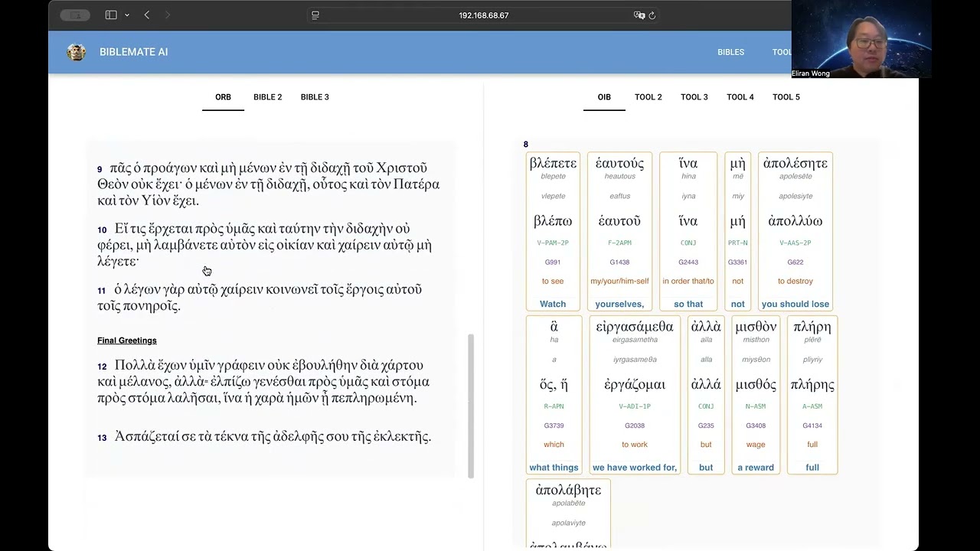This screenshot has height=551, width=980.
Task: Click the ἀπολάβητε word card
Action: pos(568,514)
